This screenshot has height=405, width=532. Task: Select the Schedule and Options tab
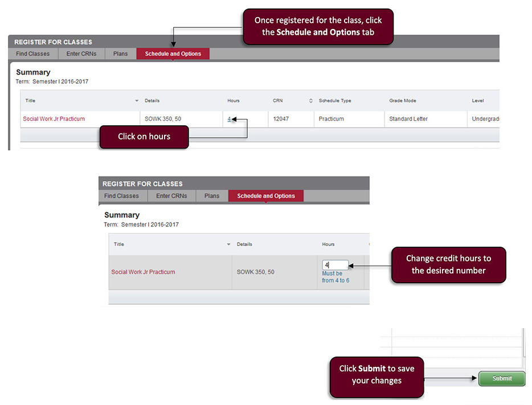[173, 53]
